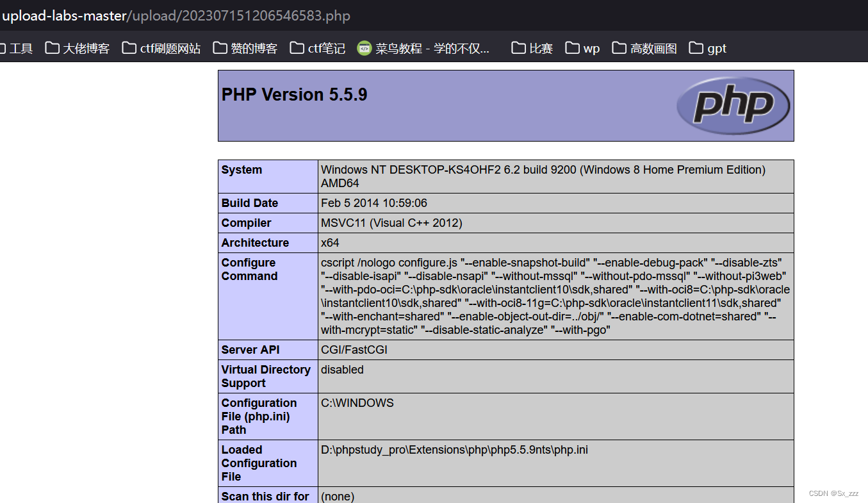Open the 赞的博客 bookmark folder
Image resolution: width=868 pixels, height=503 pixels.
tap(245, 48)
